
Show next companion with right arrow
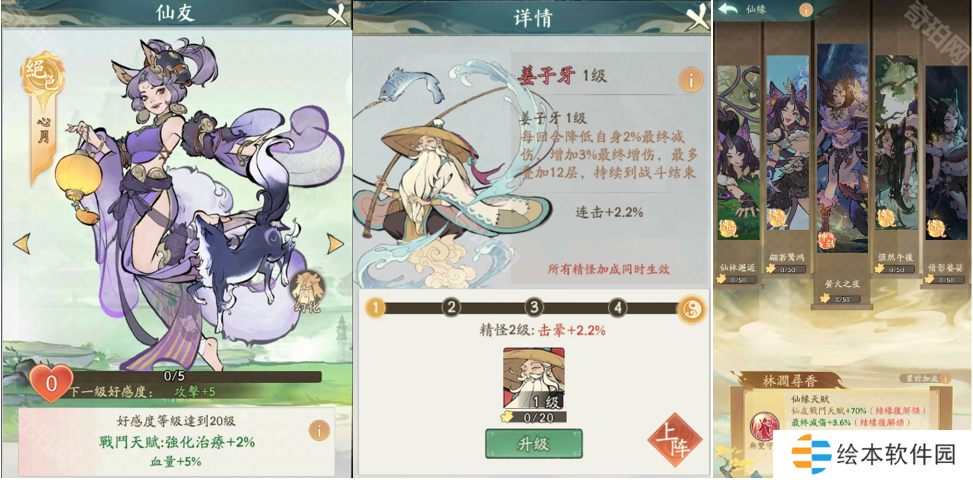coord(335,243)
